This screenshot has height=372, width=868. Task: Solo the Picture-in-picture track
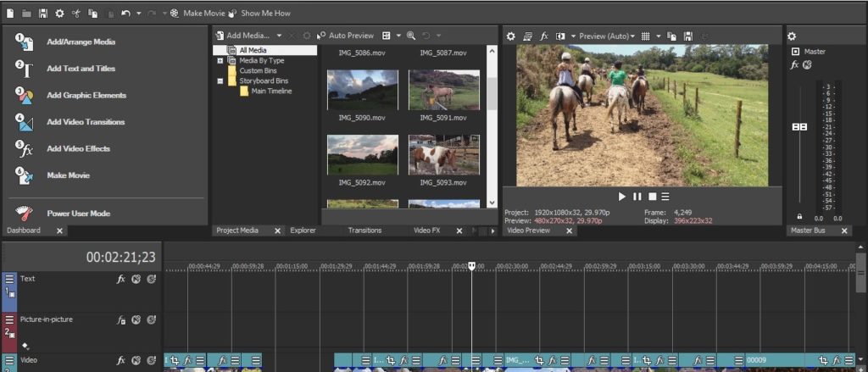(x=151, y=320)
